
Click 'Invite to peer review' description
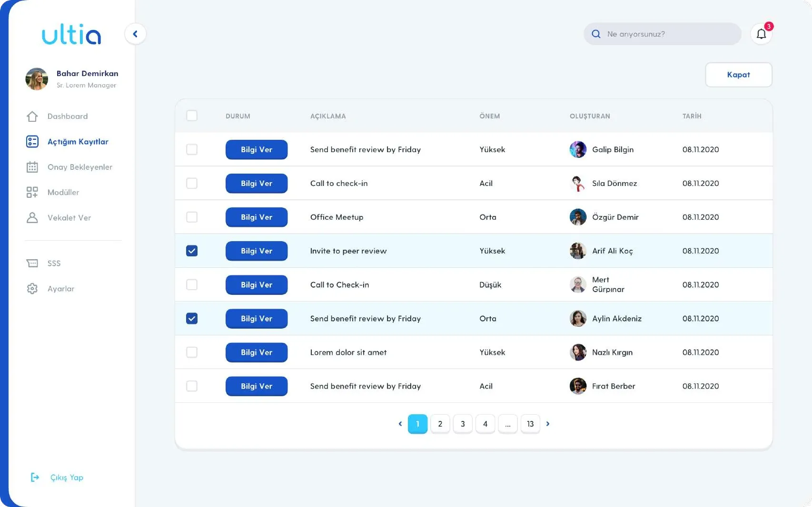pos(348,251)
